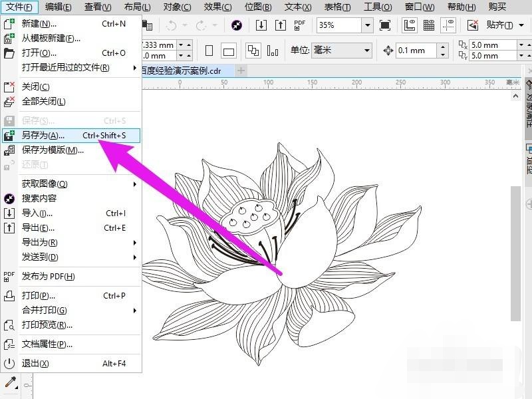The width and height of the screenshot is (532, 399).
Task: Choose 保存为模版 menu item
Action: click(x=71, y=150)
